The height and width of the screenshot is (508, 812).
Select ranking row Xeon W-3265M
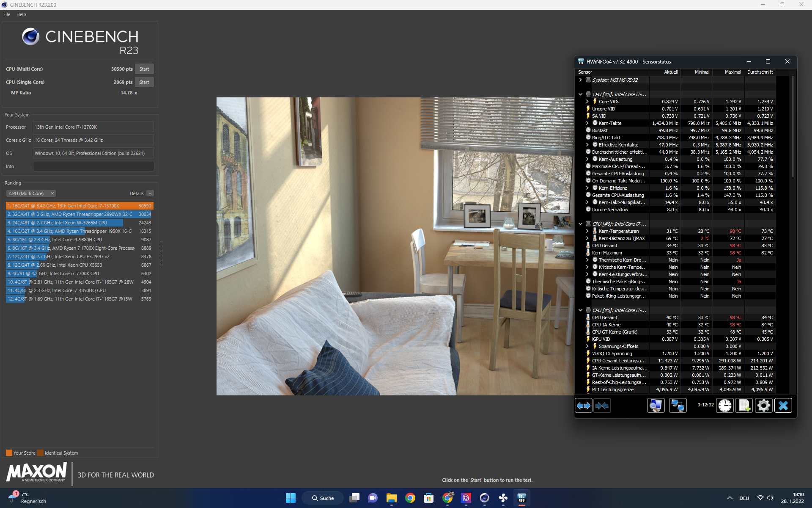pyautogui.click(x=80, y=223)
